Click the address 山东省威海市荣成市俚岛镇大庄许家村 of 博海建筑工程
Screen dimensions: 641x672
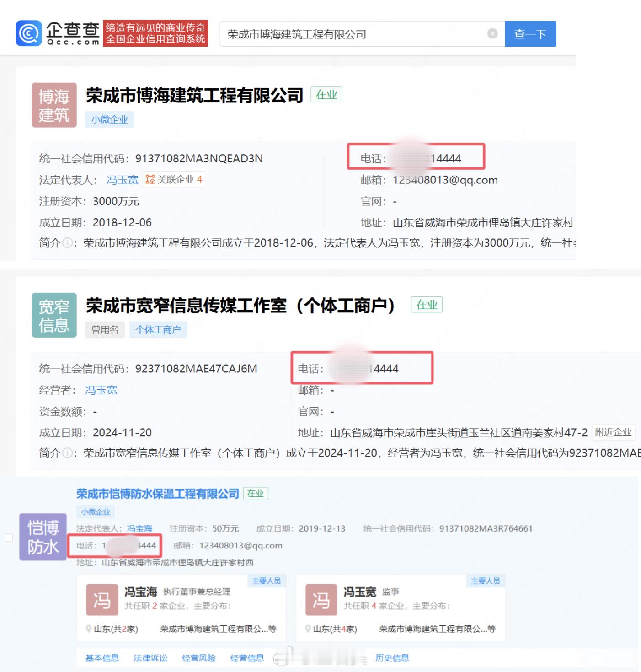click(483, 222)
